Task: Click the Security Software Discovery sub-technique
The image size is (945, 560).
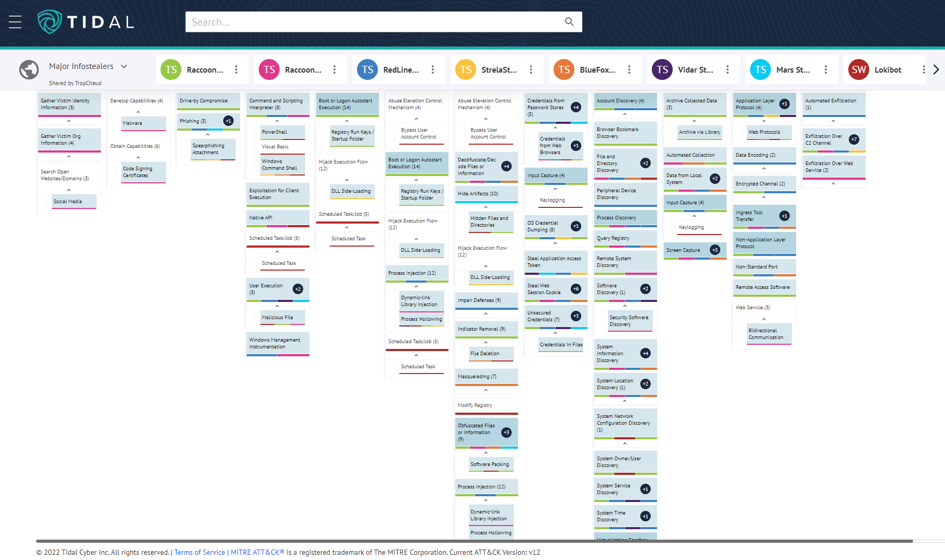Action: [630, 322]
